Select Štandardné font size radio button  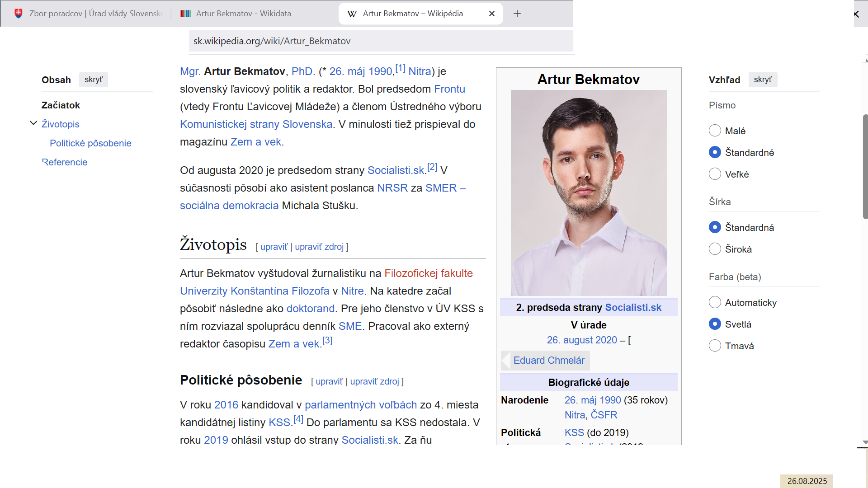tap(715, 152)
